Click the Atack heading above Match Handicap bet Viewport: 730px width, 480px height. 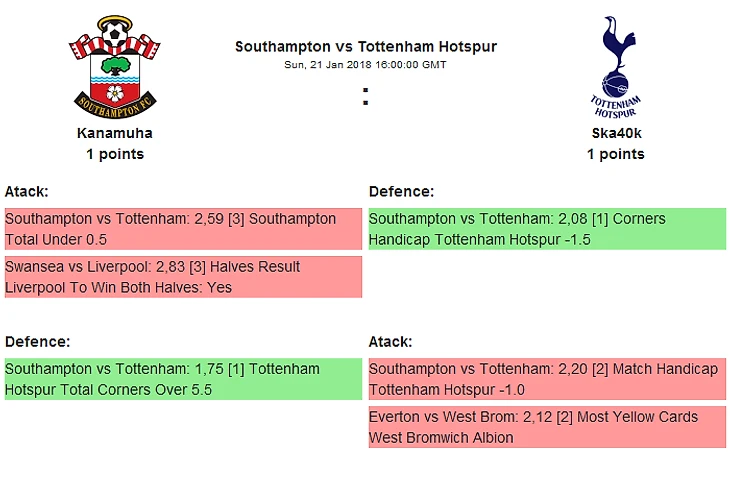coord(390,341)
